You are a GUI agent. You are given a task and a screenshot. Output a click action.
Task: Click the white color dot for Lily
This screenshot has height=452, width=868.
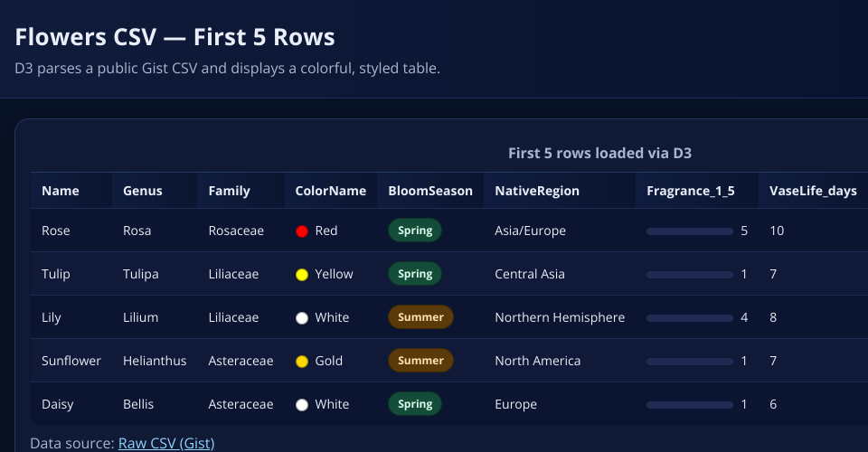[303, 317]
